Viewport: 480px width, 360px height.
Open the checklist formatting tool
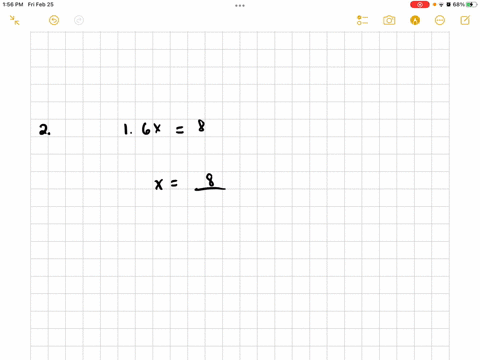[x=362, y=20]
